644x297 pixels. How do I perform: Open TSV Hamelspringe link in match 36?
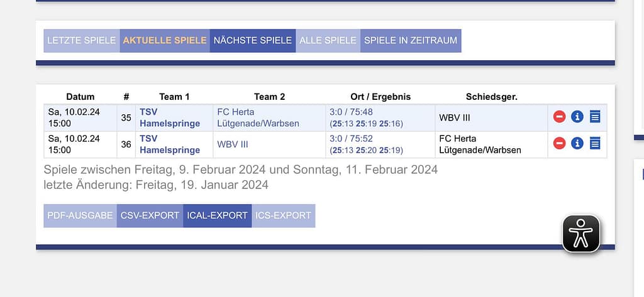169,144
